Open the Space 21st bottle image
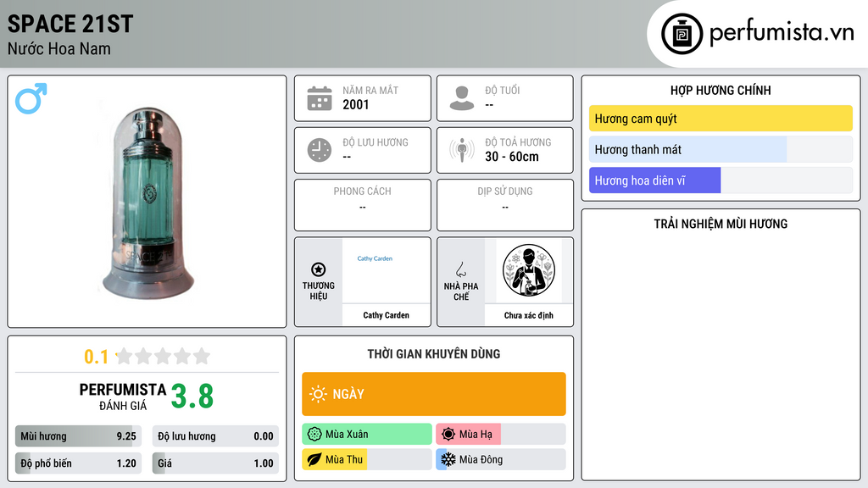 (x=147, y=202)
